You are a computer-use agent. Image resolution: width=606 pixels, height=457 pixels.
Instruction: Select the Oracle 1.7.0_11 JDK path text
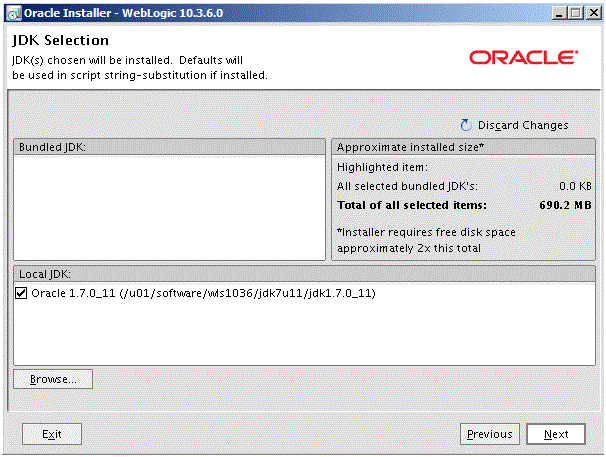(x=203, y=293)
